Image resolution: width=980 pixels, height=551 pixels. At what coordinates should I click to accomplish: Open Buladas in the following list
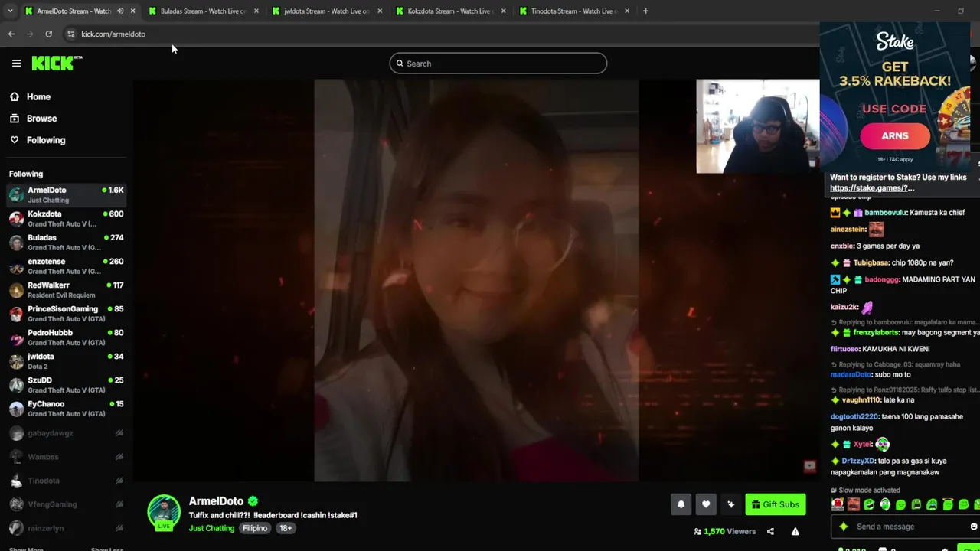click(66, 243)
